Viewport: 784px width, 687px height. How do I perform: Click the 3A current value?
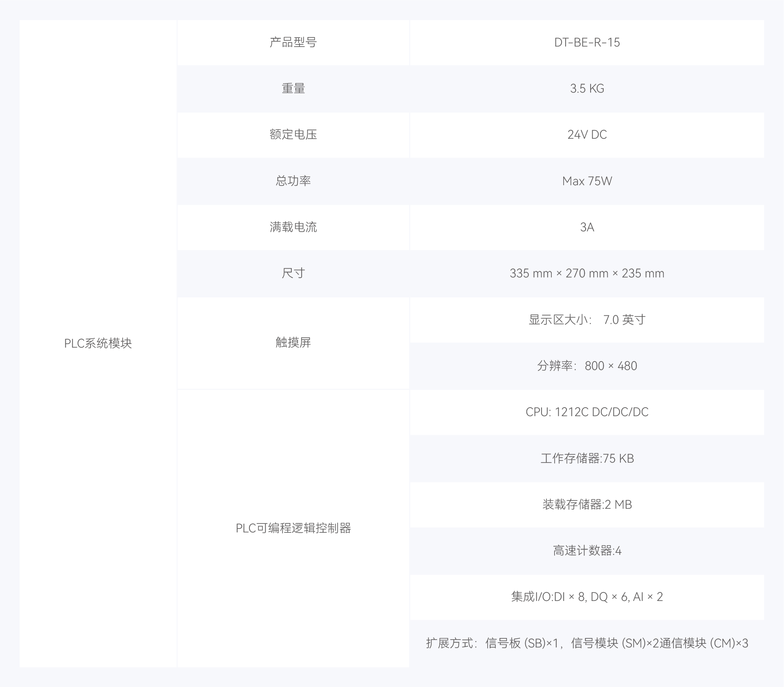point(586,227)
